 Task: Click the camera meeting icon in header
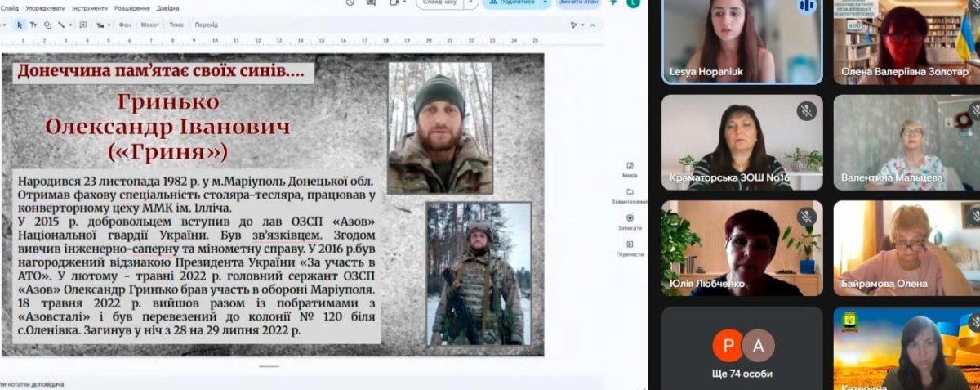click(396, 2)
